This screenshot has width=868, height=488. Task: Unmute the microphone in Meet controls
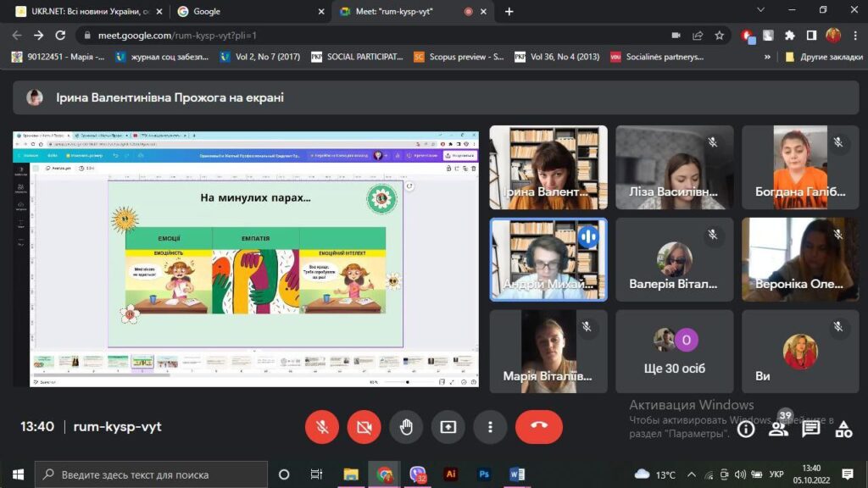[322, 427]
